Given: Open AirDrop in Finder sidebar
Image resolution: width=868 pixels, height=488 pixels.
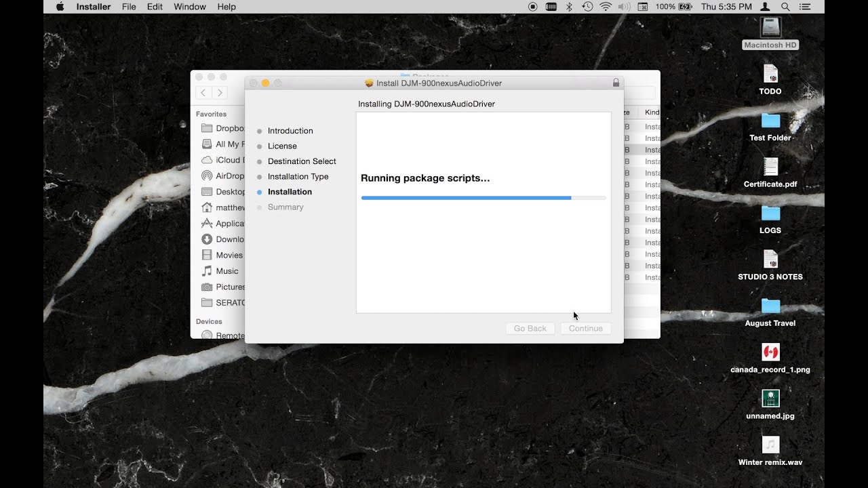Looking at the screenshot, I should (222, 176).
